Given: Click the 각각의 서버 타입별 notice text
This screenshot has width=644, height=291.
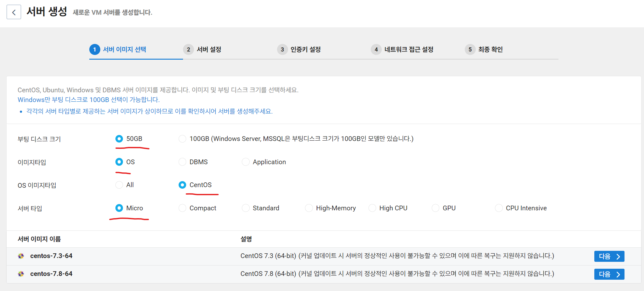Looking at the screenshot, I should pos(149,111).
